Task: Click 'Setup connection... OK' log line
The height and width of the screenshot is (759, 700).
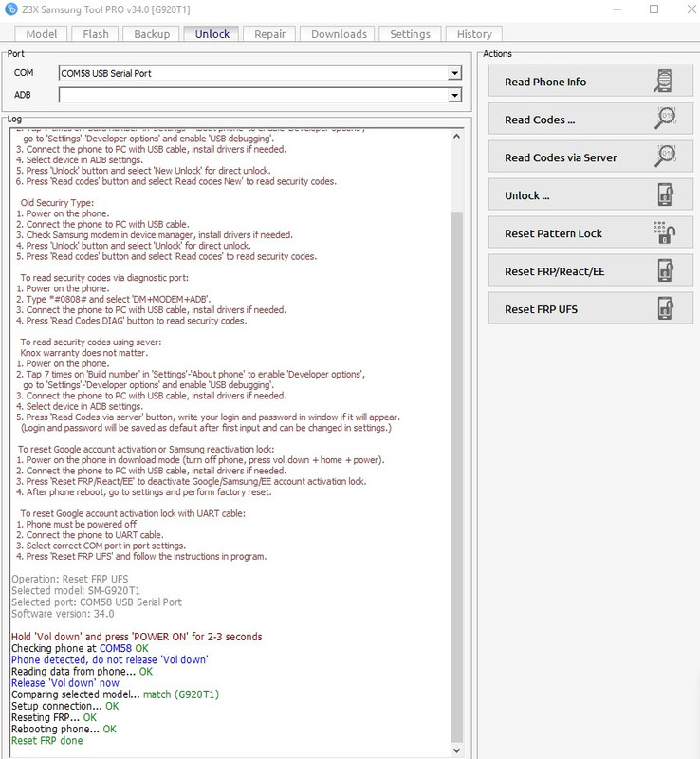Action: click(x=64, y=705)
